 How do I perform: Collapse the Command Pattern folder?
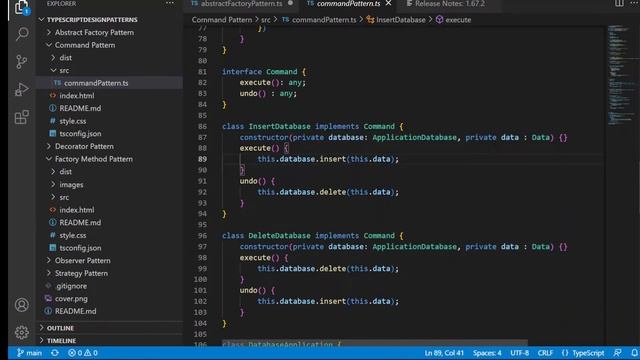[85, 45]
